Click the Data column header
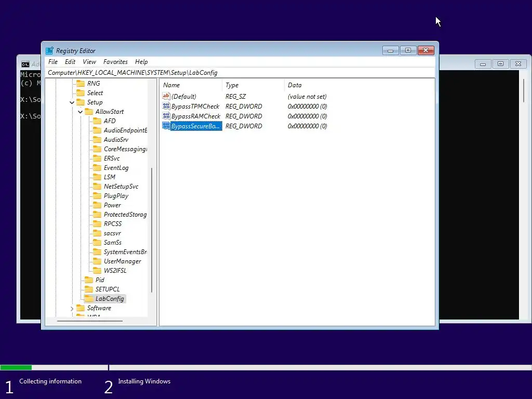 pyautogui.click(x=360, y=85)
